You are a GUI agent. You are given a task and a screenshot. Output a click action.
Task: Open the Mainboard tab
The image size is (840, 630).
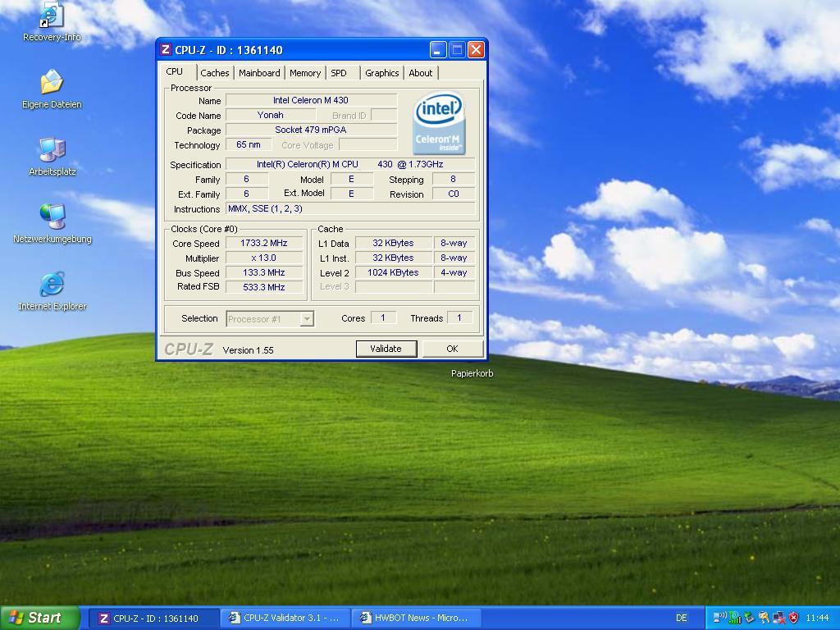259,73
